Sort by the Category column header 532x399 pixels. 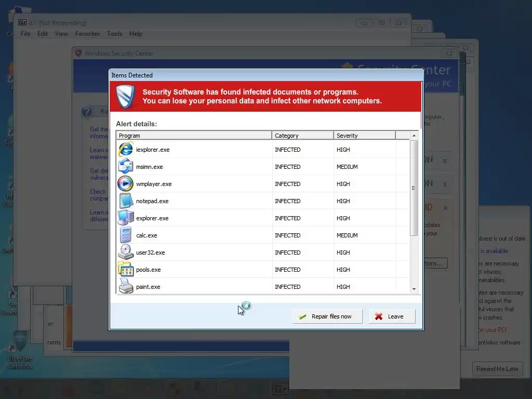click(x=303, y=136)
